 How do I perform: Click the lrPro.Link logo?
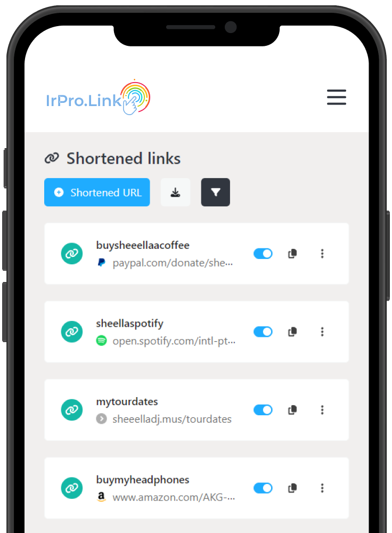(x=98, y=97)
